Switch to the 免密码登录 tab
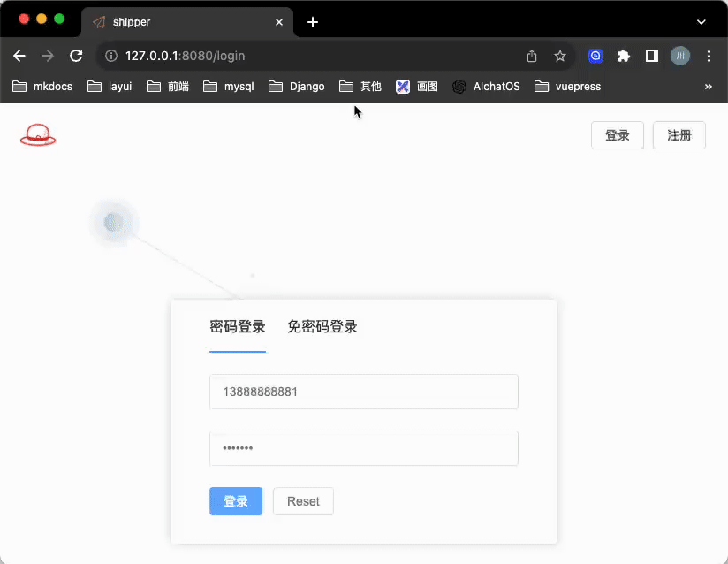Image resolution: width=728 pixels, height=564 pixels. [322, 327]
